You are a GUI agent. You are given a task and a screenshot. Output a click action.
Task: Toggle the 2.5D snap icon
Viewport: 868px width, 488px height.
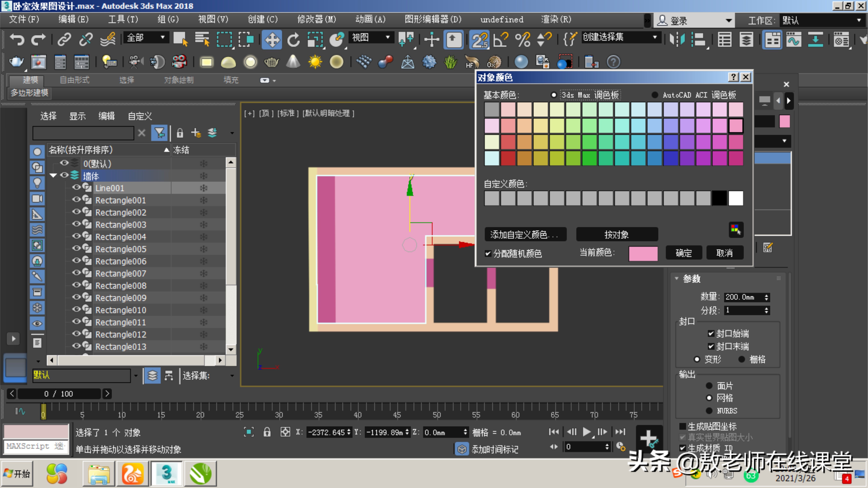[479, 39]
